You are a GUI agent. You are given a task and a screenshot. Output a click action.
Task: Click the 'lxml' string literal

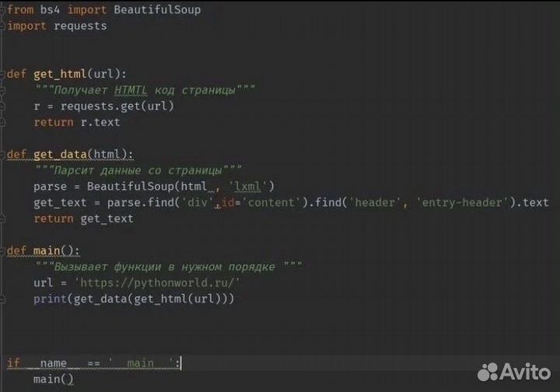248,187
